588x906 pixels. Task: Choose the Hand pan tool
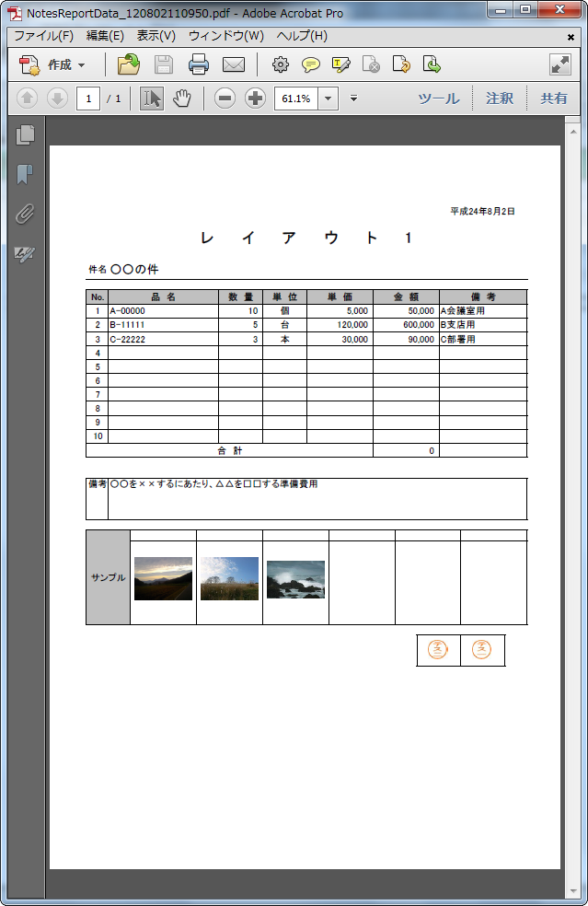182,99
